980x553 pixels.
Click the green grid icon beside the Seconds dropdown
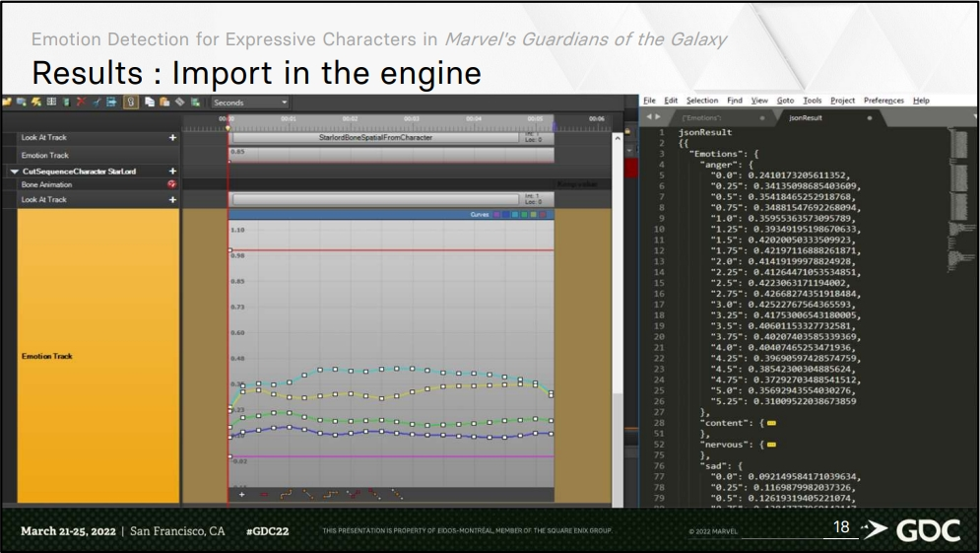(196, 102)
